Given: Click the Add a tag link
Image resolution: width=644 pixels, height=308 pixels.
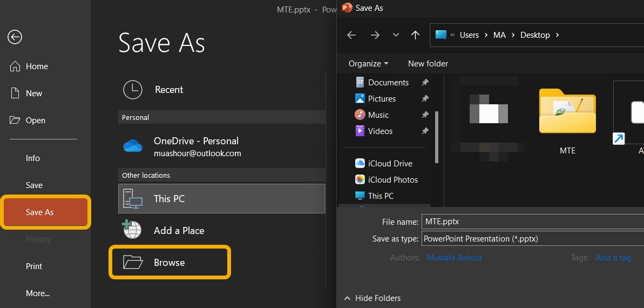Looking at the screenshot, I should (x=613, y=258).
